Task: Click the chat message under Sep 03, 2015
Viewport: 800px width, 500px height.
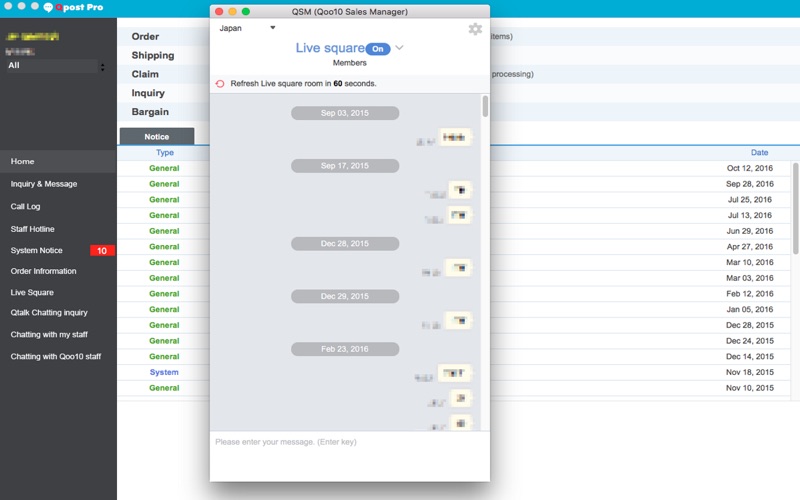Action: (455, 137)
